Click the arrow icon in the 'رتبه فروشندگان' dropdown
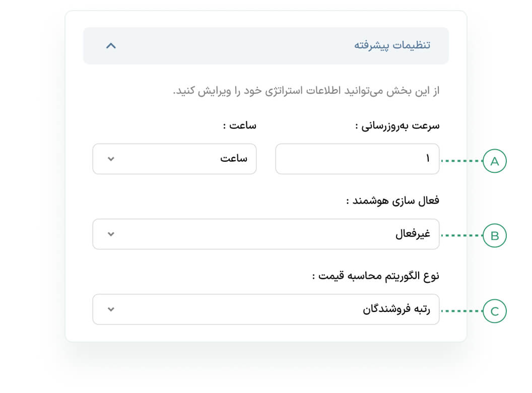Screen dimensions: 532x393 (x=111, y=309)
